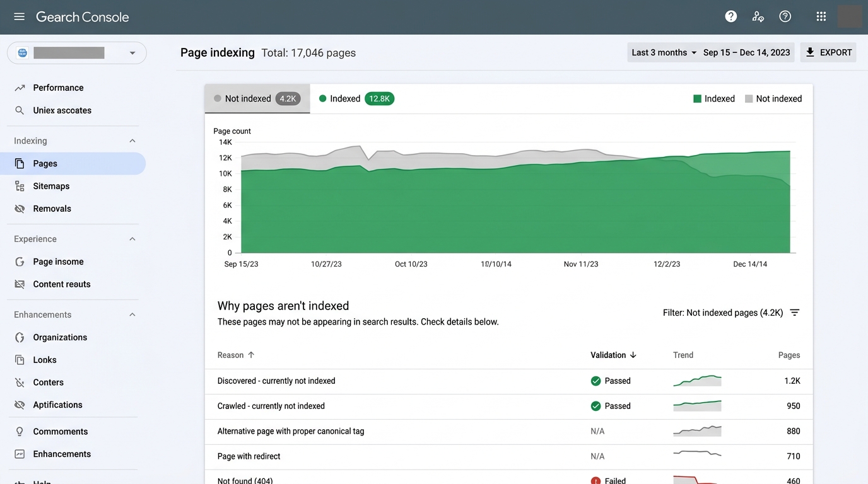Screen dimensions: 868x484
Task: Click the green Passed check for Crawled row
Action: point(595,406)
